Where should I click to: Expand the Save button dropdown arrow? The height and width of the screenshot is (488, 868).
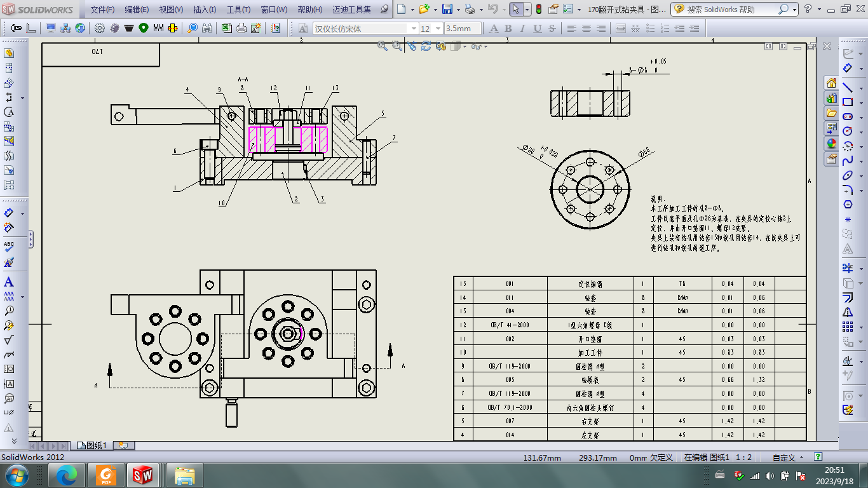[x=458, y=10]
